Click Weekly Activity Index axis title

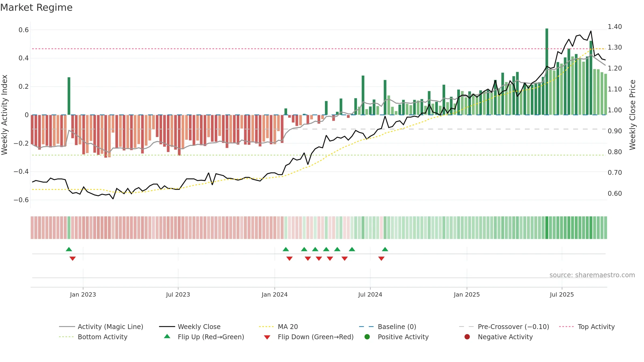pos(4,115)
